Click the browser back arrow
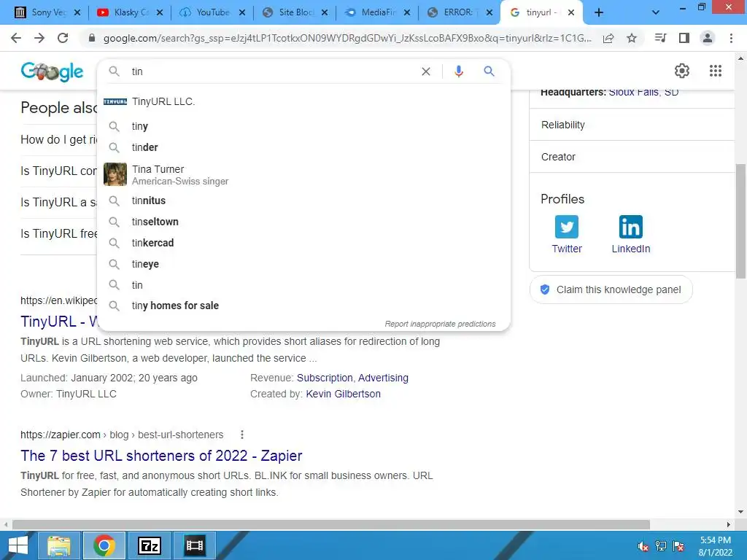Viewport: 747px width, 560px height. click(16, 38)
